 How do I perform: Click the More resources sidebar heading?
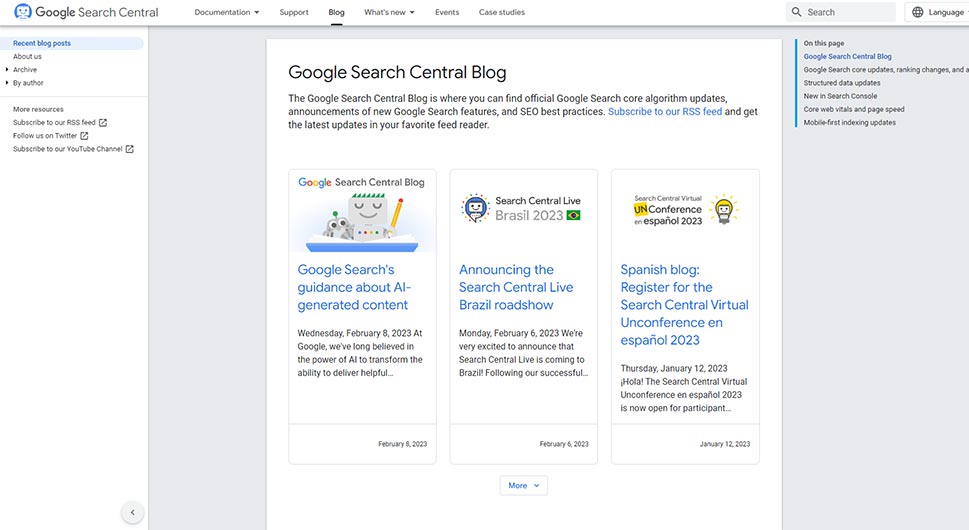click(38, 109)
